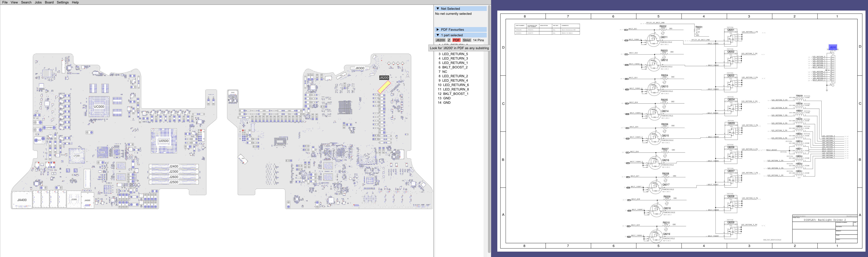Viewport: 868px width, 257px height.
Task: Toggle the Strict search button
Action: pyautogui.click(x=467, y=40)
